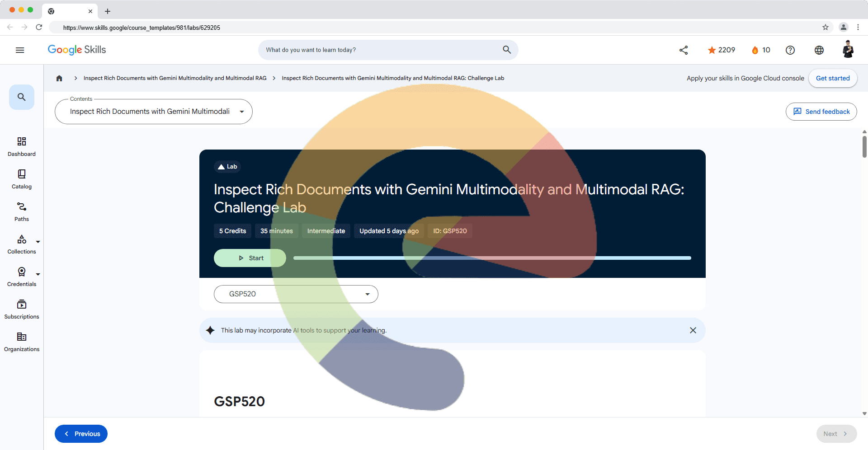Click the Previous button

pyautogui.click(x=81, y=434)
